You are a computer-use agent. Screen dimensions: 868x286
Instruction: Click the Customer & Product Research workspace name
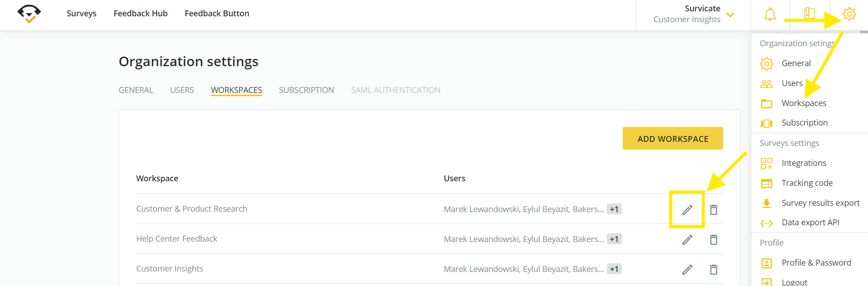click(x=191, y=209)
